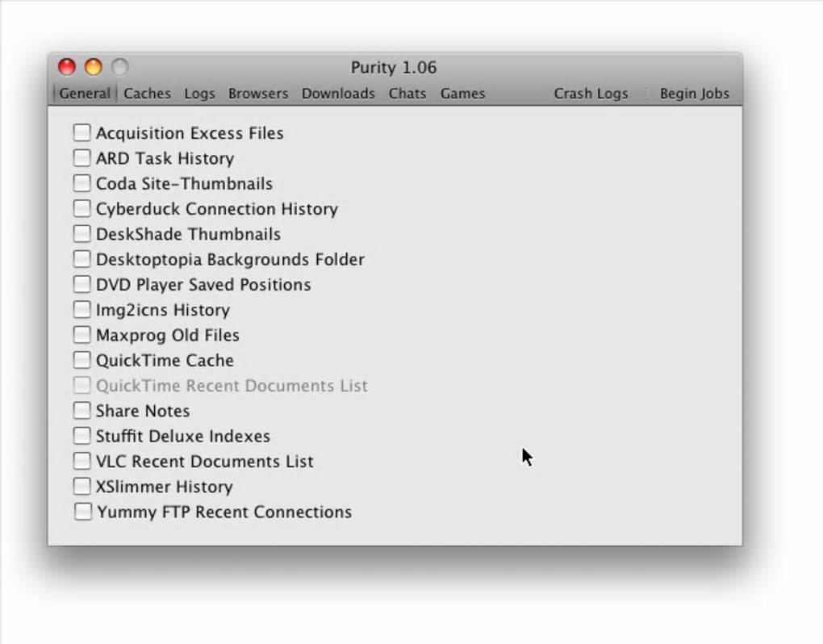
Task: Check Img2icns History checkbox
Action: pos(81,309)
